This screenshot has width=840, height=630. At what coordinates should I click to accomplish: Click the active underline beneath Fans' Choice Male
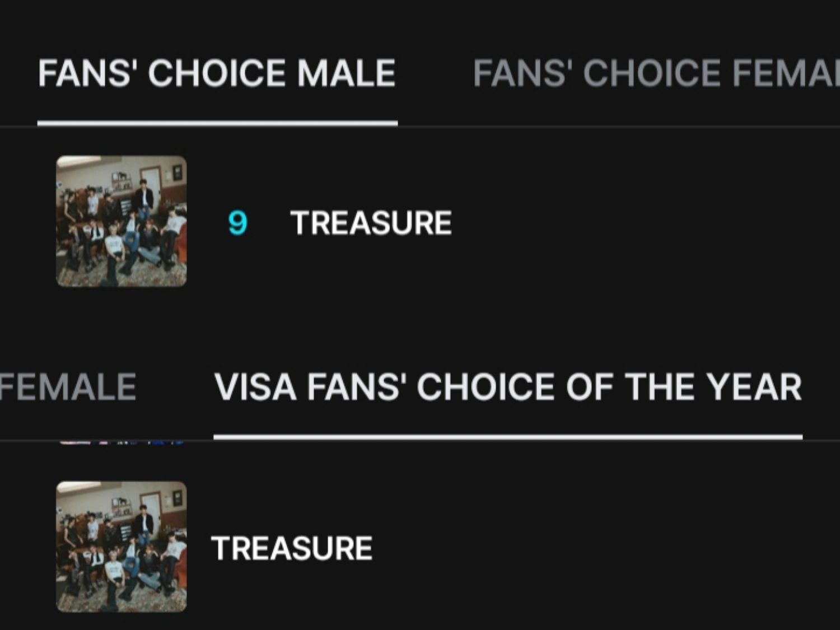pos(217,123)
